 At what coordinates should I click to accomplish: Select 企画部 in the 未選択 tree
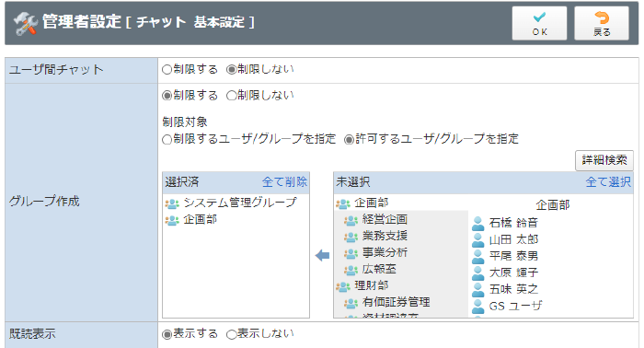pos(372,203)
